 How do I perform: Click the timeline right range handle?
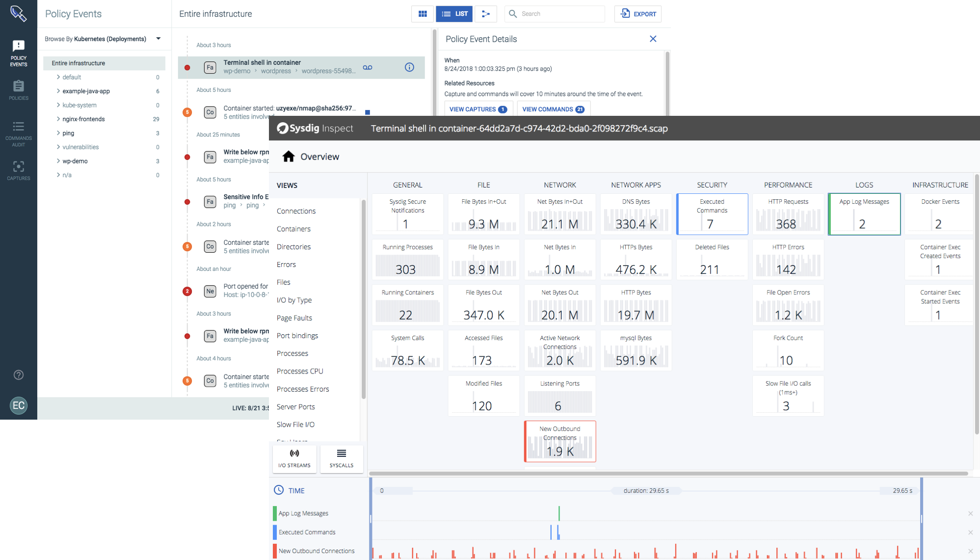coord(922,518)
